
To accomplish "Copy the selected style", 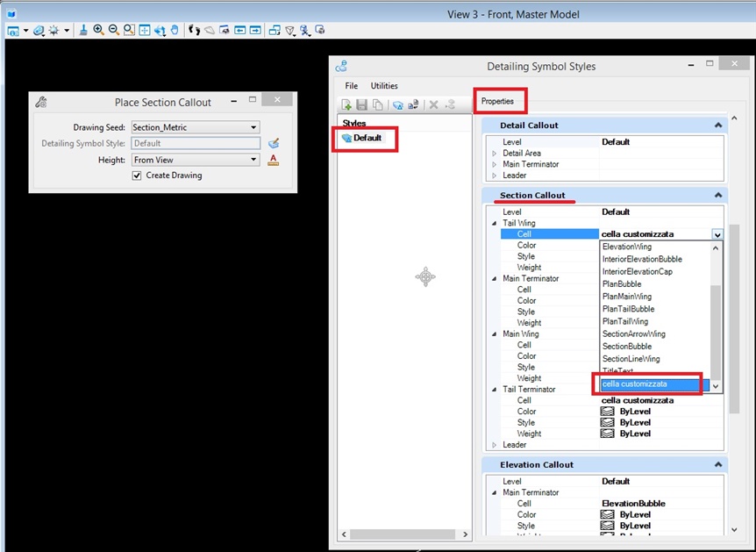I will click(x=377, y=104).
